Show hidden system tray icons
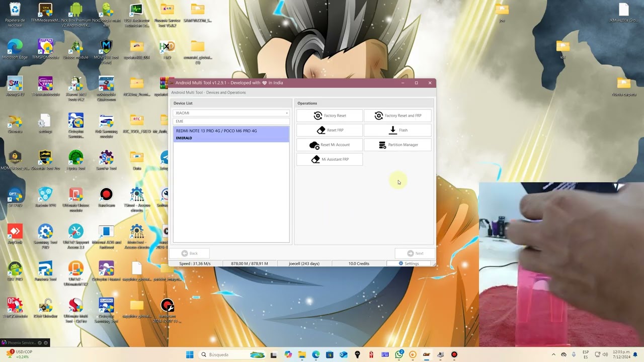This screenshot has height=362, width=644. [553, 354]
